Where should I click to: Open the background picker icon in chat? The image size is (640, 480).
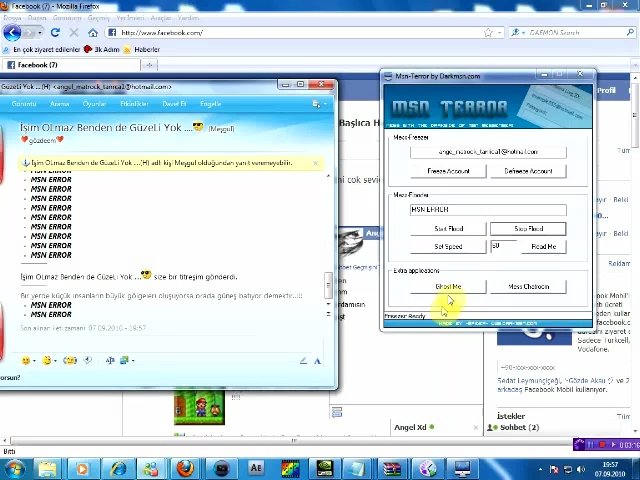(124, 360)
